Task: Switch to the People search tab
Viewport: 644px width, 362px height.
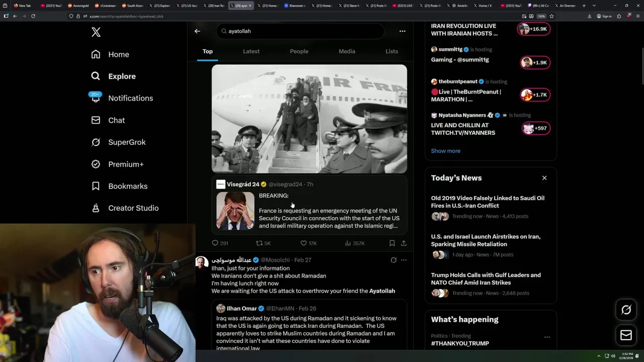Action: (299, 51)
